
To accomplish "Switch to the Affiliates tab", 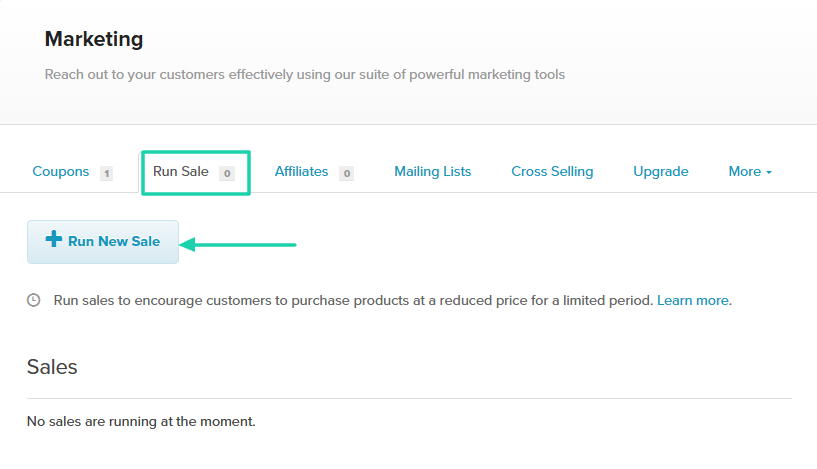I will point(301,171).
